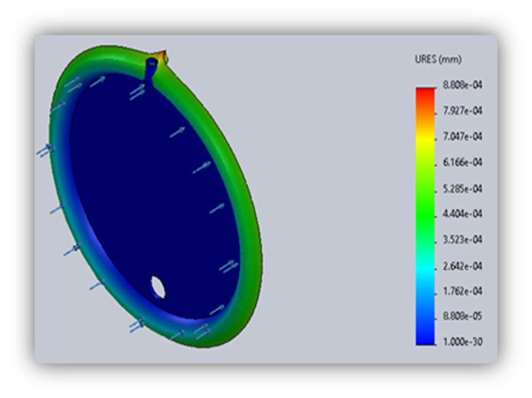Click the 2.642e-04 legend value
Screen dimensions: 532x398
pos(462,266)
